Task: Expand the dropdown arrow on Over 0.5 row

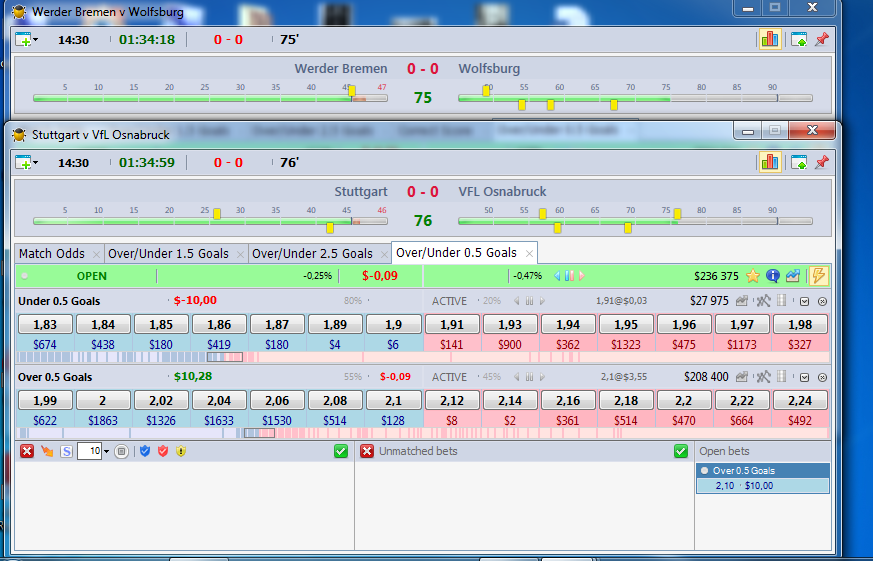Action: tap(804, 378)
